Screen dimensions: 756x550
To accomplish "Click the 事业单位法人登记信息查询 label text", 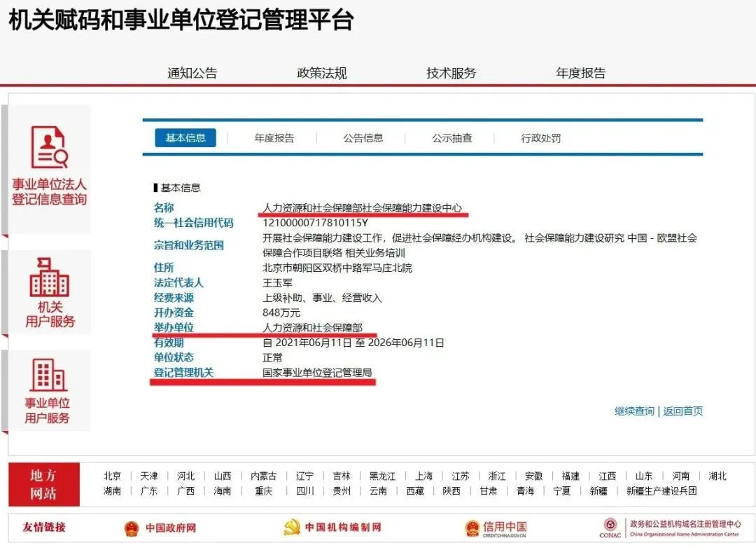I will pos(49,191).
